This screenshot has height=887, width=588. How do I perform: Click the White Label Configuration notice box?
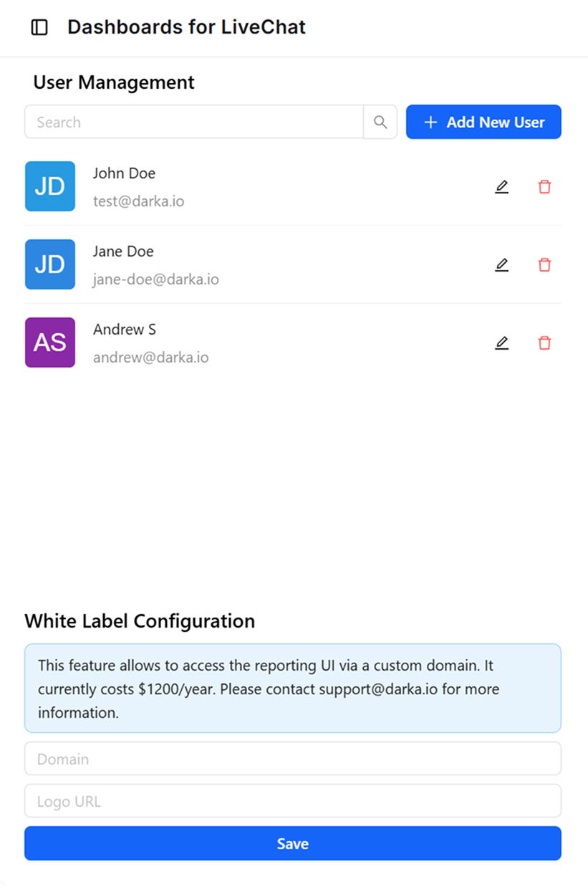pyautogui.click(x=292, y=689)
